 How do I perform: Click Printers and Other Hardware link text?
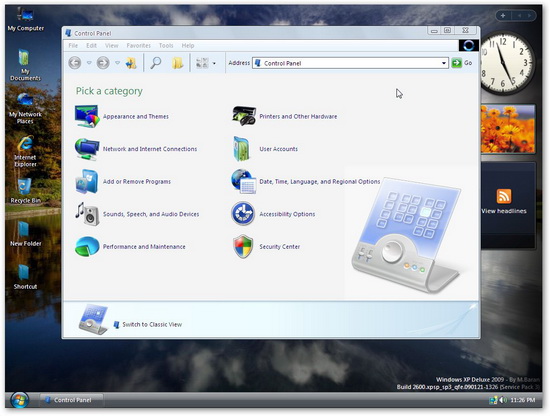point(298,116)
